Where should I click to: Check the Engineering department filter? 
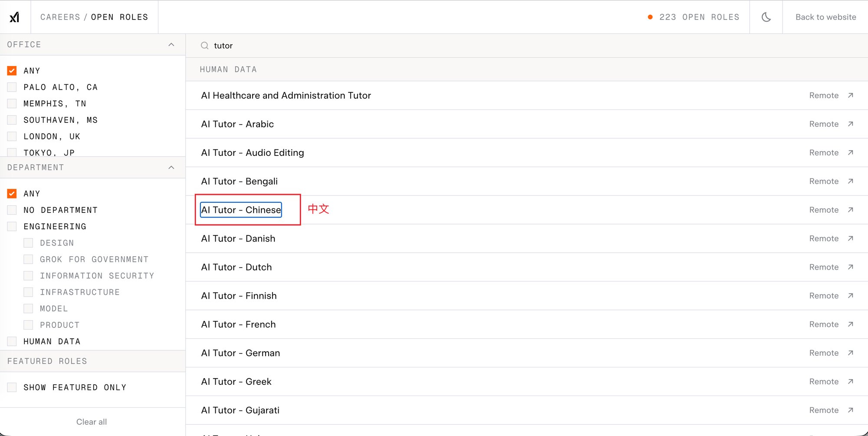[12, 226]
